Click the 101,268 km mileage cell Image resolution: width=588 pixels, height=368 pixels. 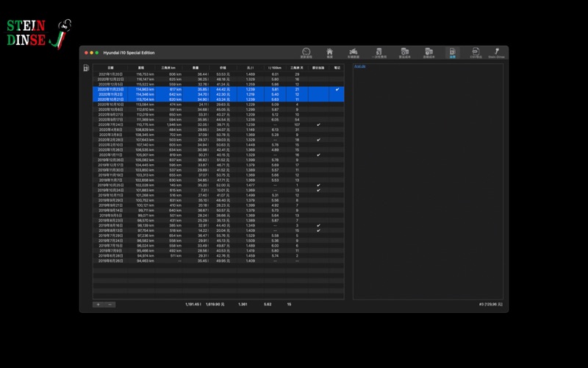[145, 195]
